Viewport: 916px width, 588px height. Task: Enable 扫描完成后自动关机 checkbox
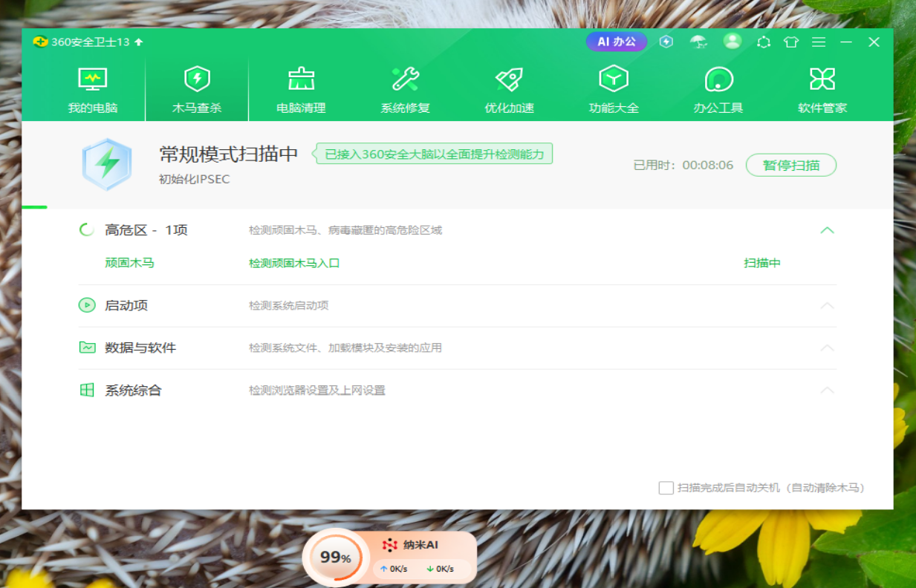click(666, 488)
